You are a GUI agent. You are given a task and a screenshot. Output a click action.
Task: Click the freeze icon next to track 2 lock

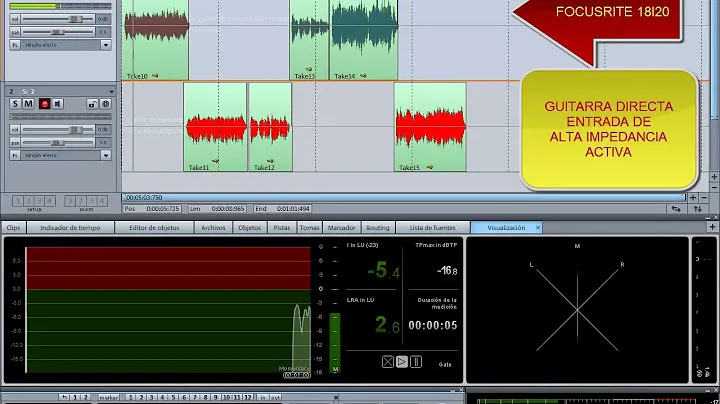point(105,104)
